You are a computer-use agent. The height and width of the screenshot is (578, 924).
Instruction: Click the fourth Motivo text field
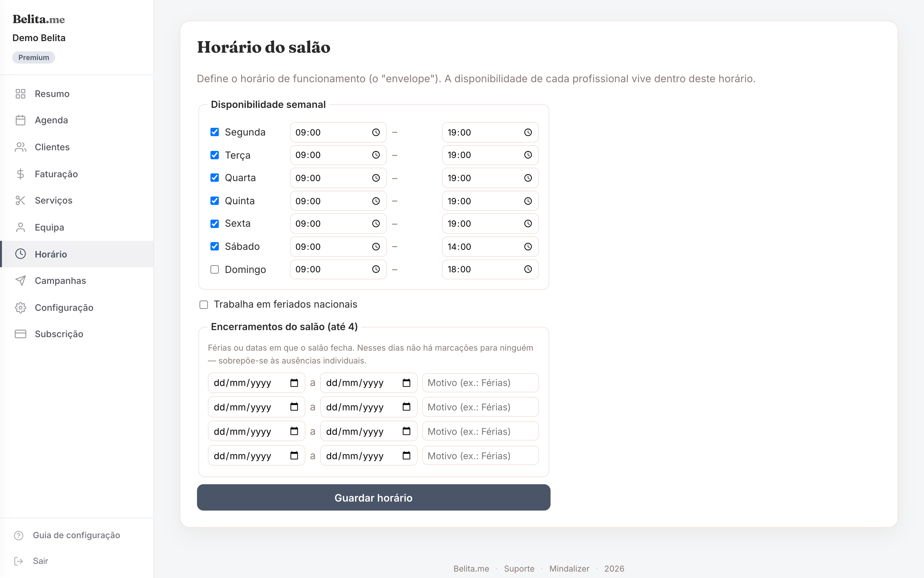coord(480,455)
